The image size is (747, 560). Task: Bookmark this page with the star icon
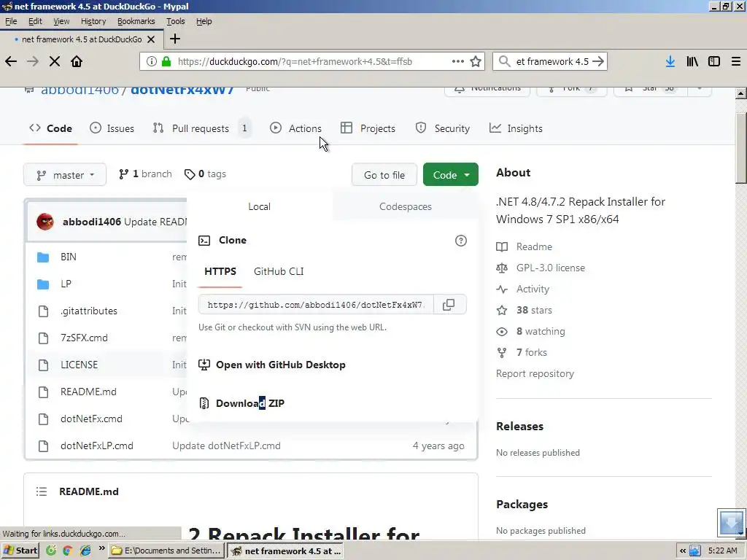point(476,61)
